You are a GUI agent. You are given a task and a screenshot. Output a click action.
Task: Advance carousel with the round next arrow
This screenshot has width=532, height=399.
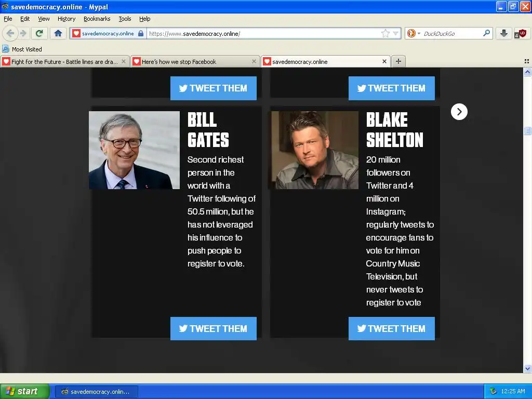click(459, 112)
